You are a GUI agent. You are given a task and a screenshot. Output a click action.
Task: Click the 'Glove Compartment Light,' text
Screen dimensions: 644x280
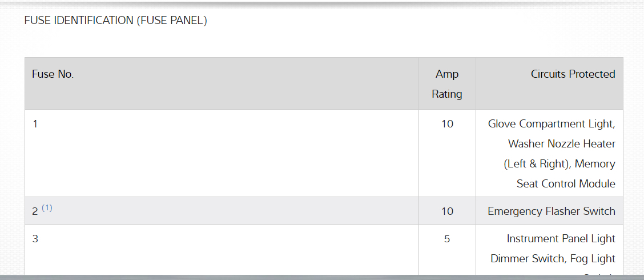(x=552, y=124)
